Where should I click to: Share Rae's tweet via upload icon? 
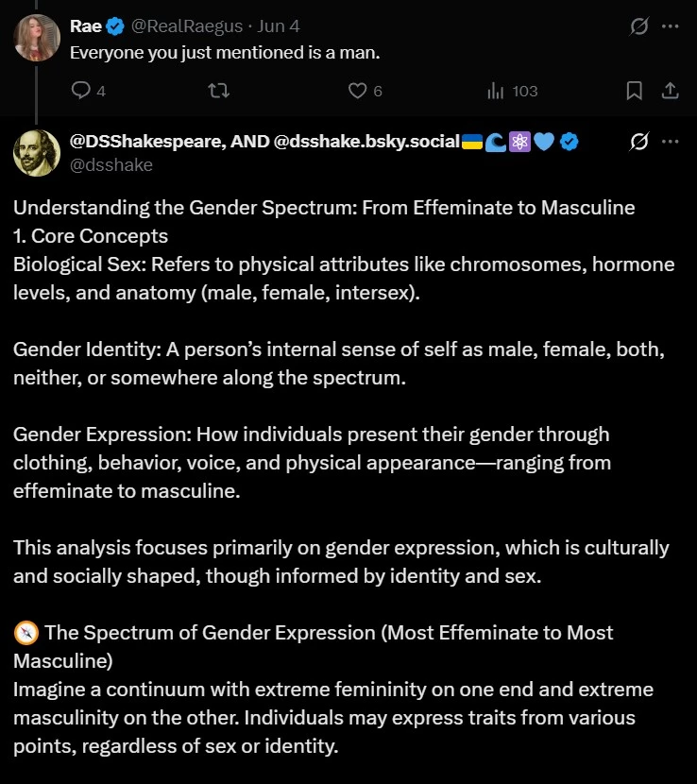point(670,91)
